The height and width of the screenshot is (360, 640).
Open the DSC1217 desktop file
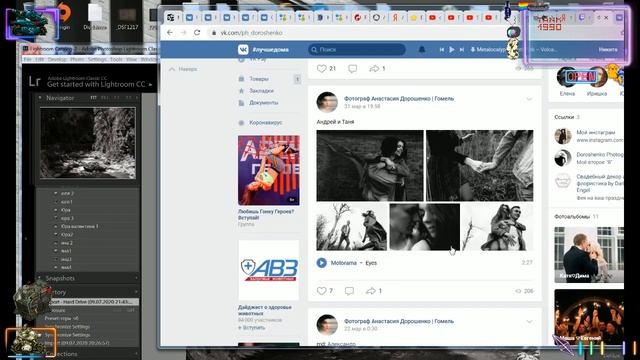127,18
